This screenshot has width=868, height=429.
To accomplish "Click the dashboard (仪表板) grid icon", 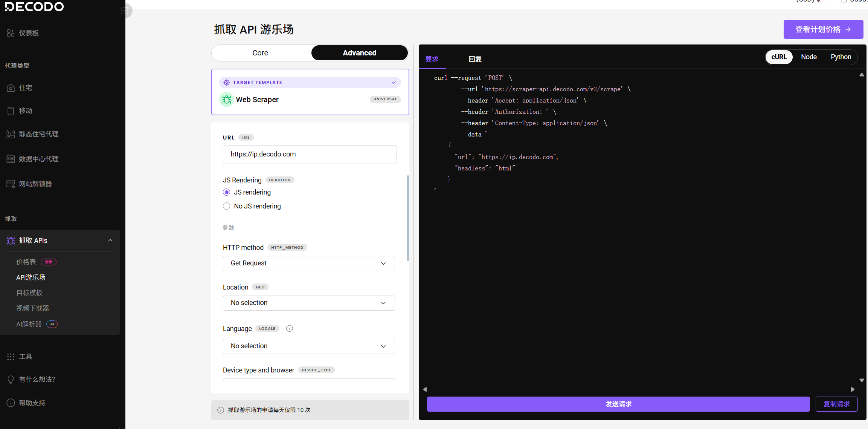I will click(x=11, y=33).
